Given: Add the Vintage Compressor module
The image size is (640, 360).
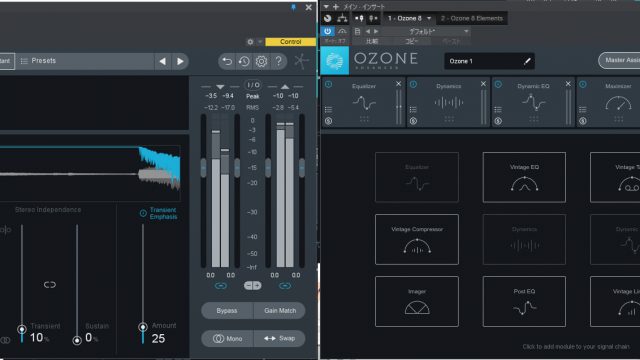Looking at the screenshot, I should [417, 240].
